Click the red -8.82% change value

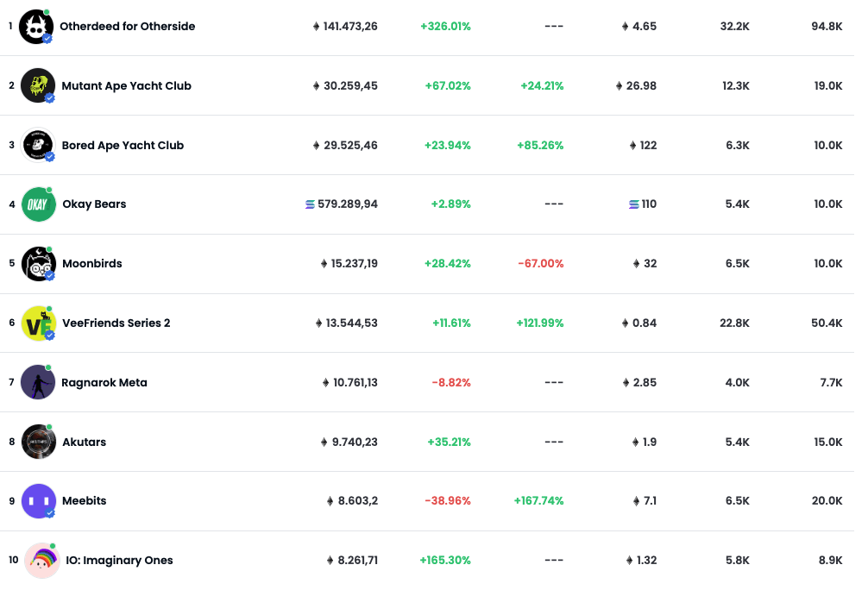[451, 382]
